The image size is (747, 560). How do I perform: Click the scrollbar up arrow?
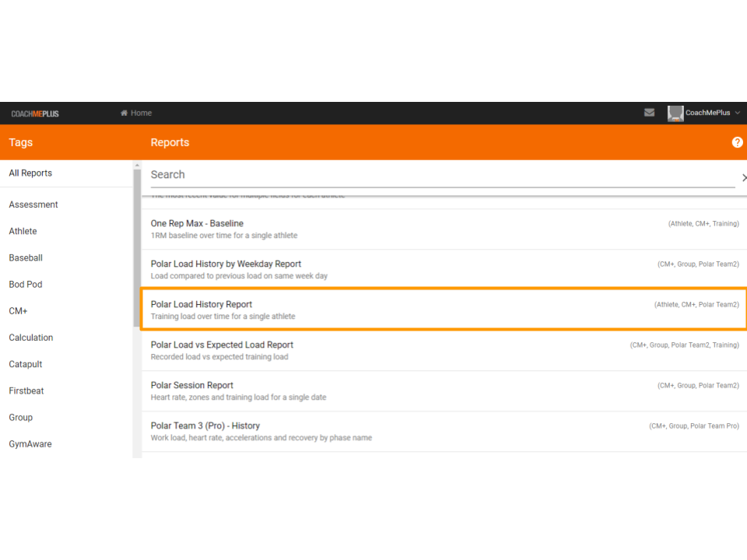point(137,165)
